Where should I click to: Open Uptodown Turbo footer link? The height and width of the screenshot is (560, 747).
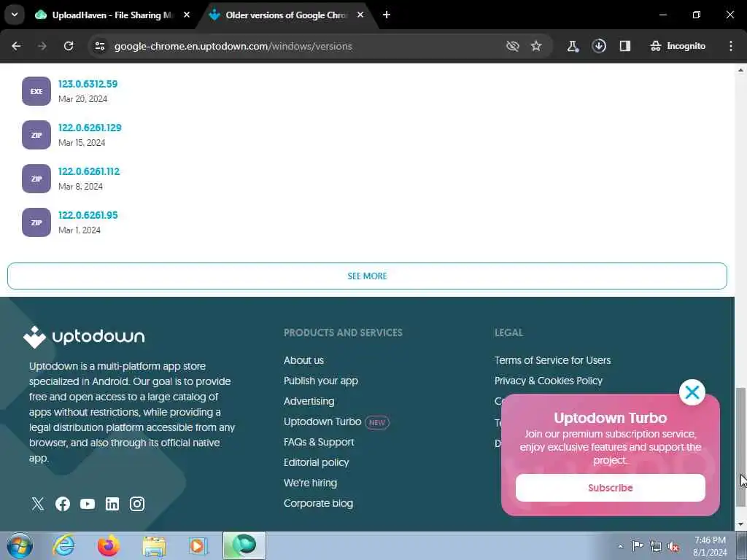[322, 422]
